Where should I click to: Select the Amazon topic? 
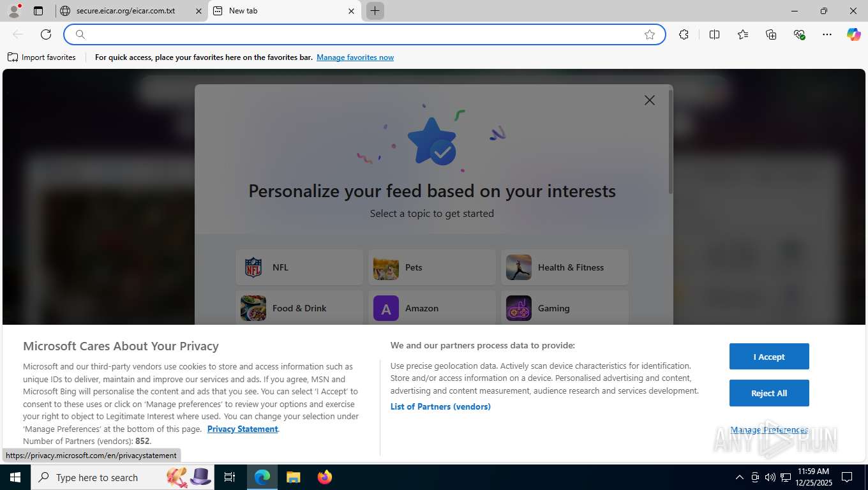click(x=432, y=308)
